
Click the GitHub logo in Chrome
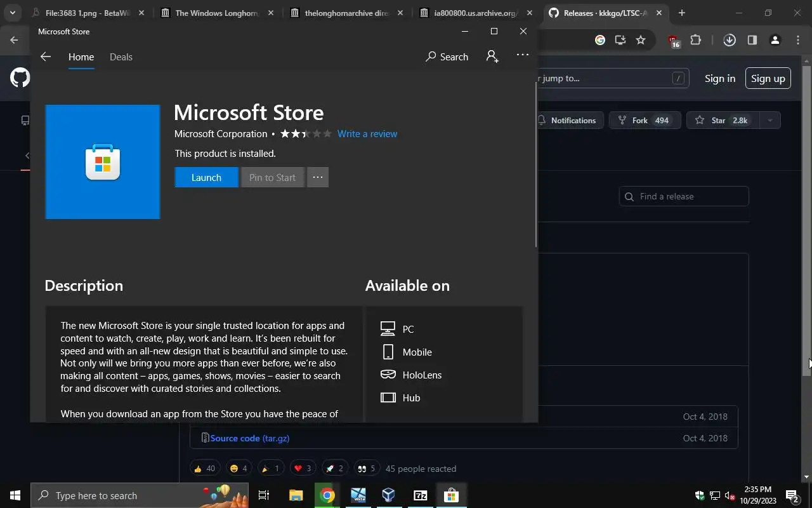click(x=20, y=78)
